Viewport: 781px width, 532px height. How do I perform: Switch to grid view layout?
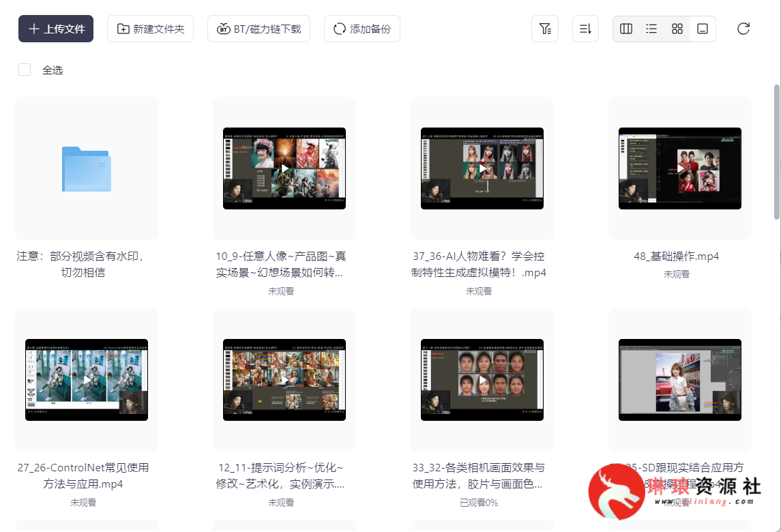click(x=677, y=29)
